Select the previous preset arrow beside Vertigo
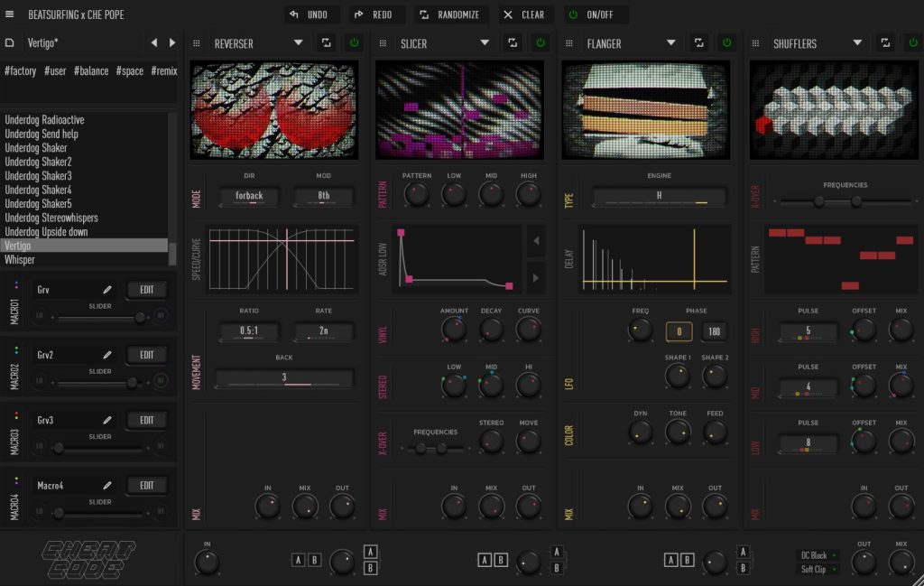 coord(153,42)
